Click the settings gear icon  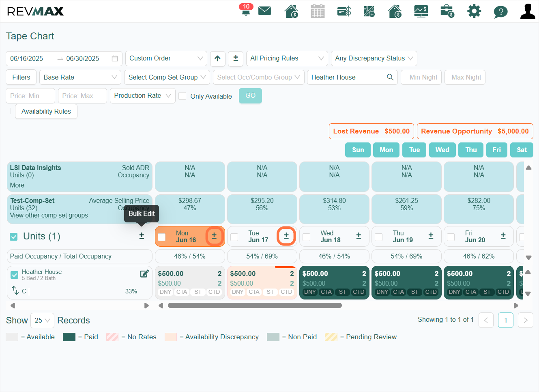tap(474, 11)
